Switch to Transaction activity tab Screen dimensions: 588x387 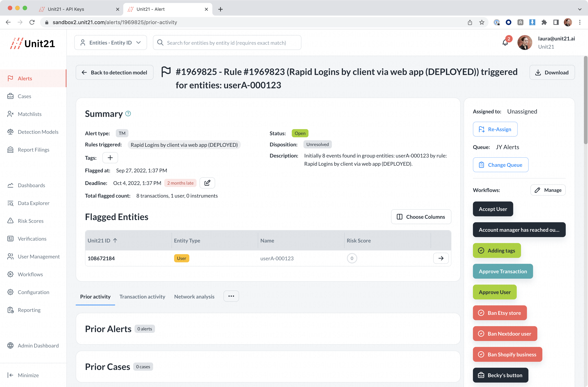pos(142,297)
